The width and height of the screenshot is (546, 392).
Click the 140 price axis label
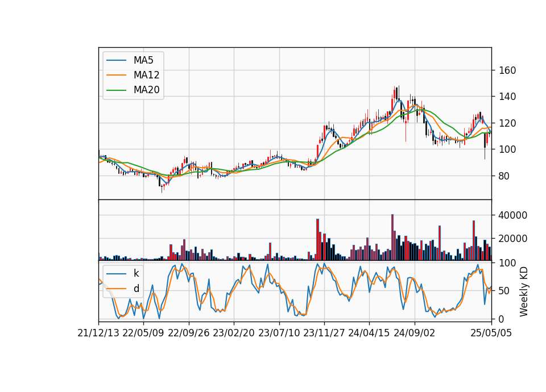pyautogui.click(x=507, y=97)
